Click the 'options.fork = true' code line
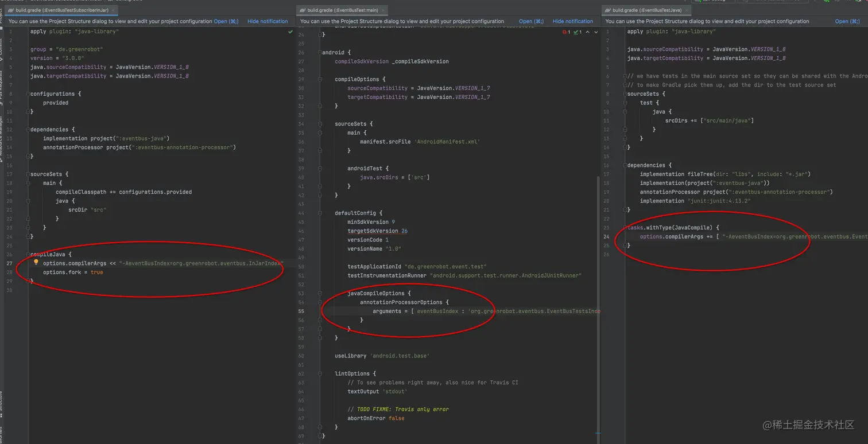 tap(73, 272)
